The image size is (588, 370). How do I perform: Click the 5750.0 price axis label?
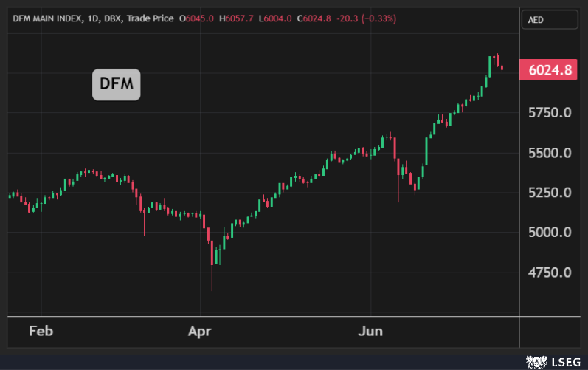click(550, 113)
